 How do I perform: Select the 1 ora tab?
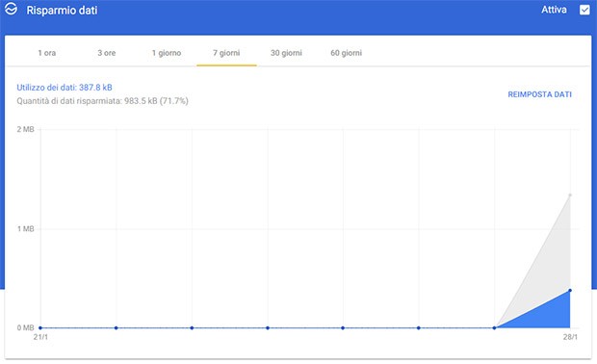pos(47,53)
